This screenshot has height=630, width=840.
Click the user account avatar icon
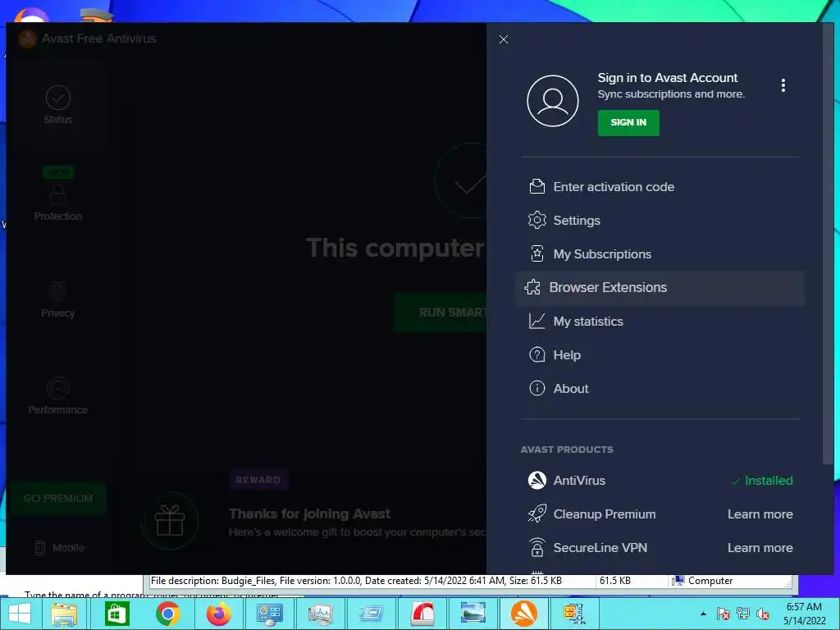tap(552, 101)
